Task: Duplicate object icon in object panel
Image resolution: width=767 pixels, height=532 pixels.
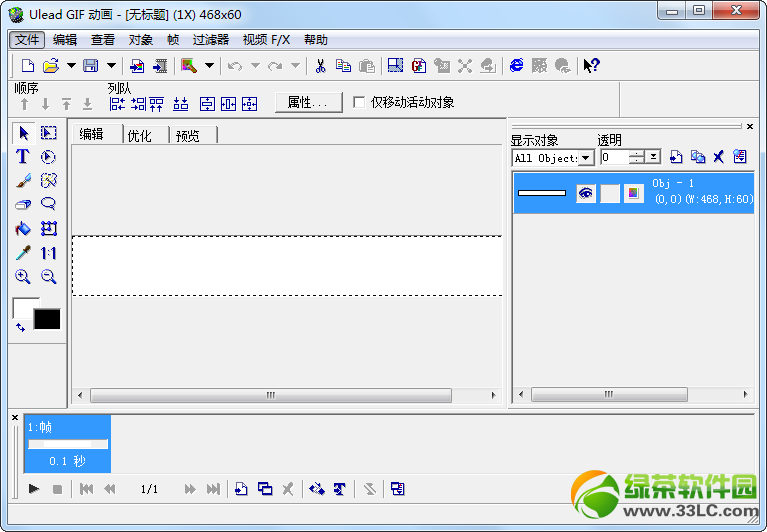Action: pos(698,156)
